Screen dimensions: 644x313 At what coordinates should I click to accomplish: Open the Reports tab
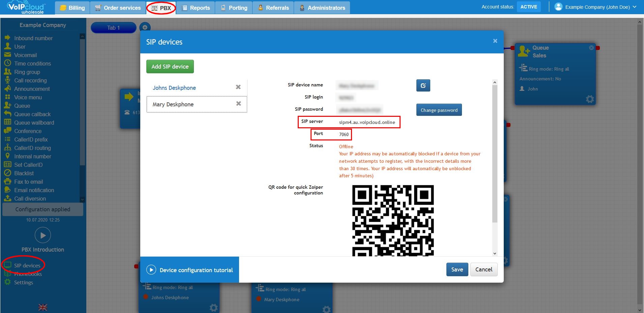click(x=196, y=8)
